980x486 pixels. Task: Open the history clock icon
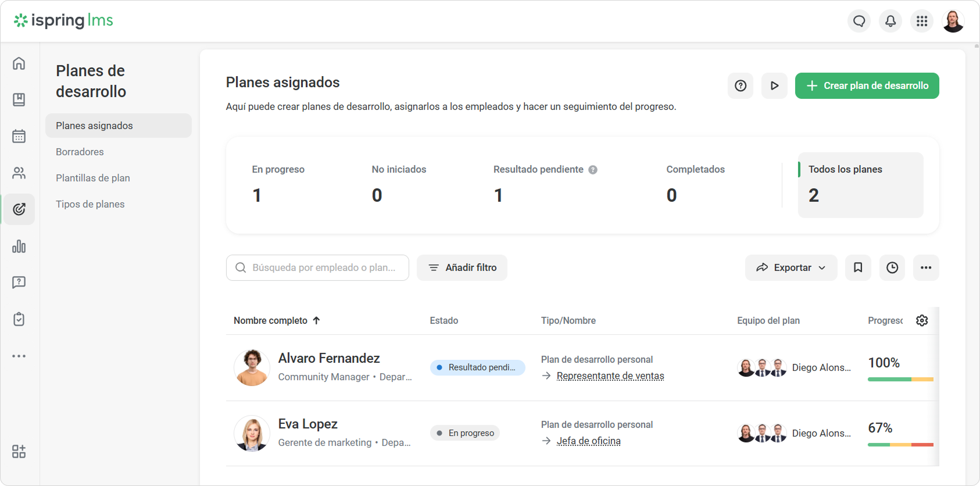892,267
